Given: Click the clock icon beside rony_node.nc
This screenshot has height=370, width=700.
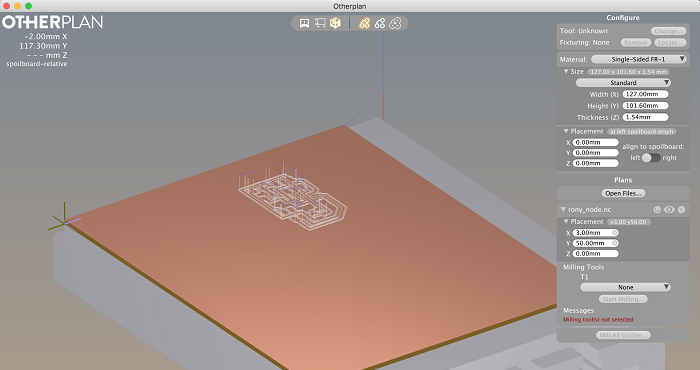Looking at the screenshot, I should point(657,209).
